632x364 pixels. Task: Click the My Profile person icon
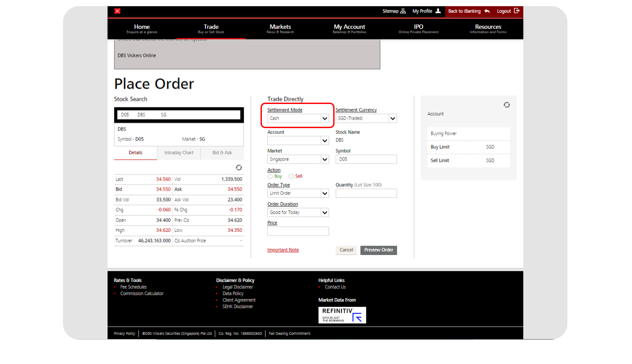438,11
